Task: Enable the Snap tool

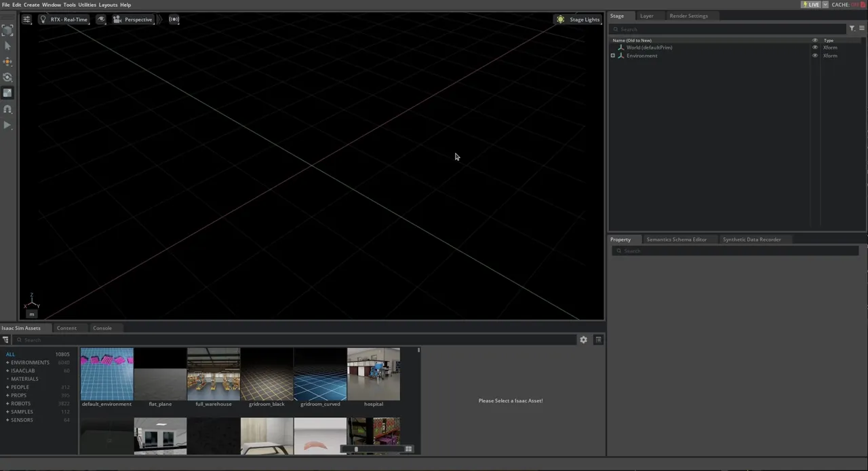Action: pos(7,109)
